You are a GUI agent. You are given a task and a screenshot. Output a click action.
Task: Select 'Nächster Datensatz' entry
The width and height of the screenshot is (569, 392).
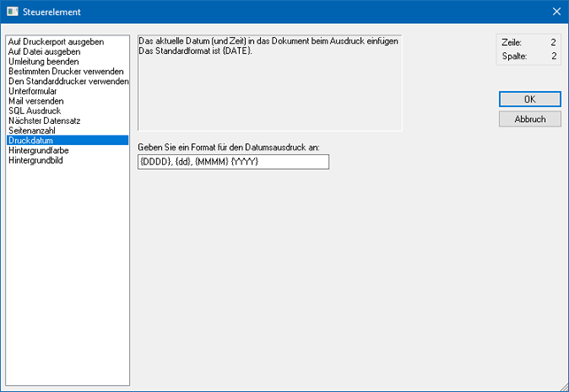[45, 120]
